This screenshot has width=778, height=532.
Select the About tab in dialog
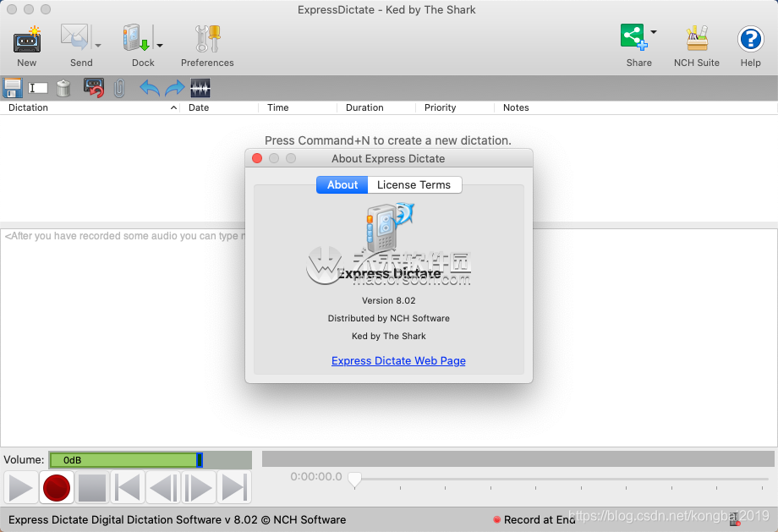[342, 184]
